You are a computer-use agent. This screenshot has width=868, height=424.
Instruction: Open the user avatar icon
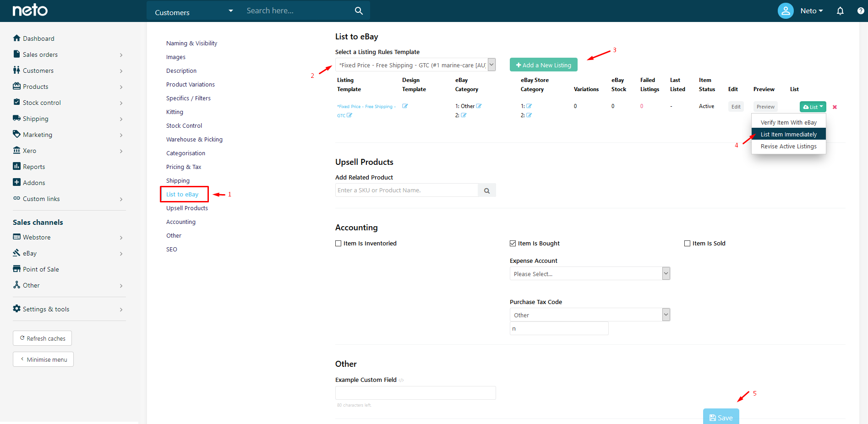pos(786,11)
